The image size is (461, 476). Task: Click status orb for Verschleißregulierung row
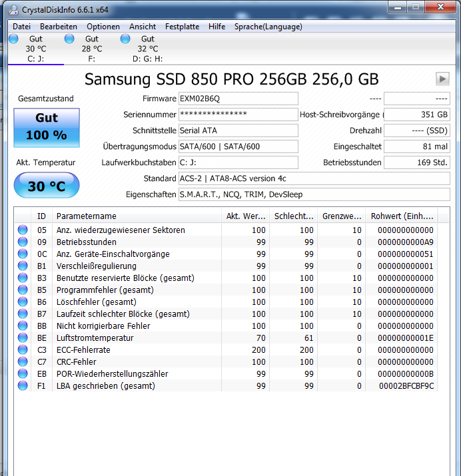point(23,266)
